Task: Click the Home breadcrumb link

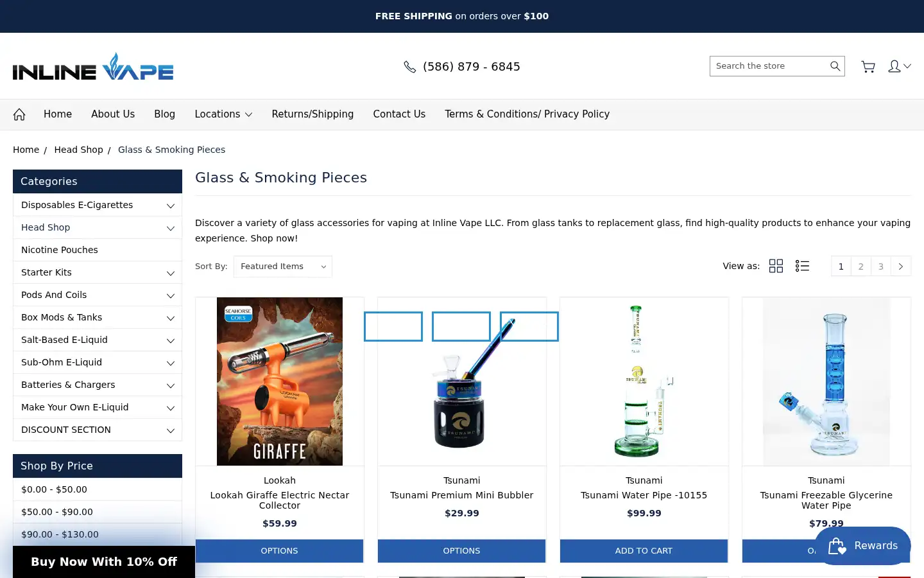Action: 26,150
